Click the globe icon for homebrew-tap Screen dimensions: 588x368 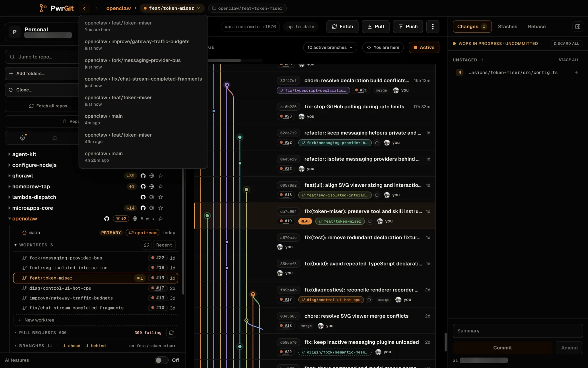(152, 186)
